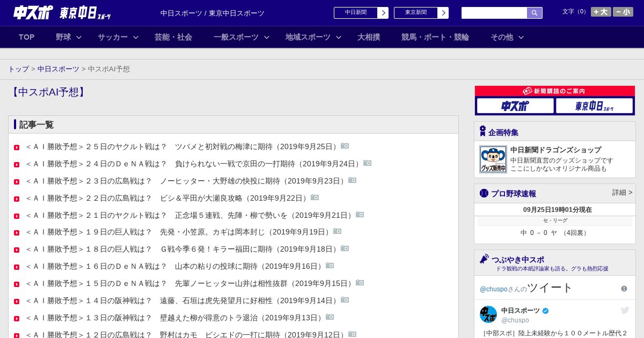Open article １６日のＤｅＮＡ戦は？
Screen dimensions: 644x338
tap(175, 266)
